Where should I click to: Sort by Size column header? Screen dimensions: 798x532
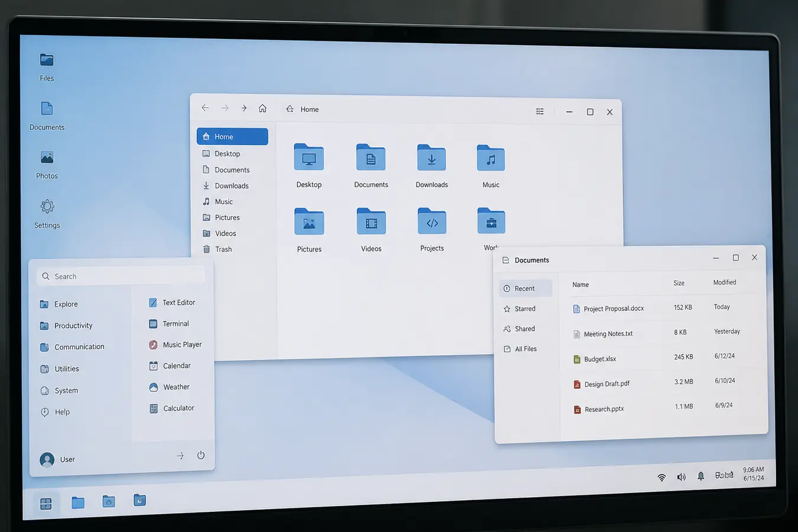[679, 283]
